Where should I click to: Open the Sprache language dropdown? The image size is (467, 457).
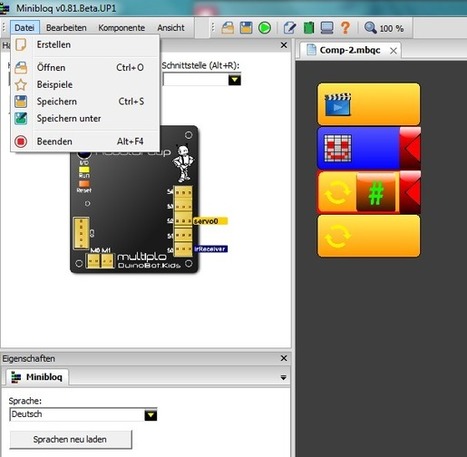coord(151,415)
